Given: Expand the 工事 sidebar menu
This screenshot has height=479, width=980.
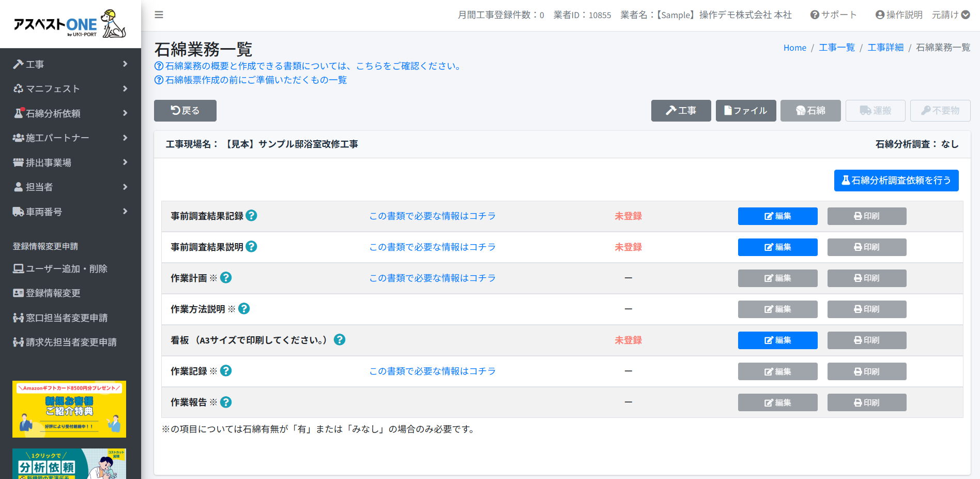Looking at the screenshot, I should coord(70,64).
